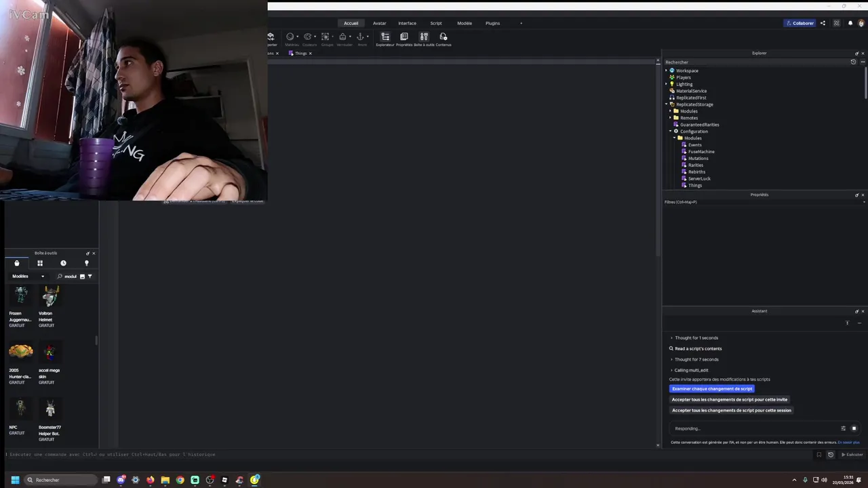Image resolution: width=868 pixels, height=488 pixels.
Task: Select MaterialService in Explorer
Action: [x=691, y=91]
